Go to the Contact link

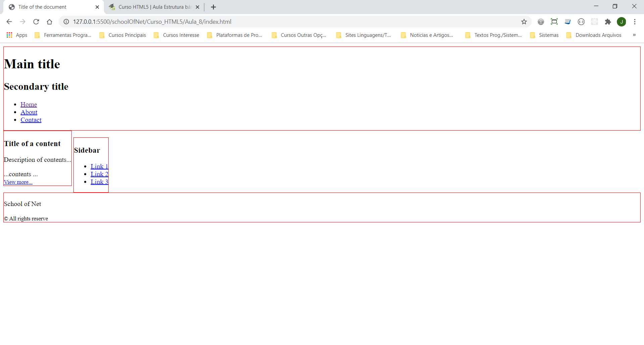click(31, 120)
